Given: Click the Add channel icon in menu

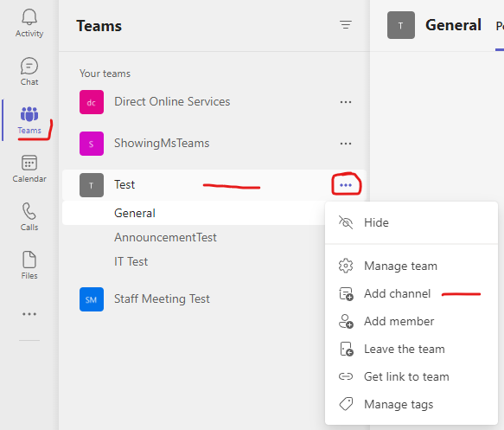Looking at the screenshot, I should click(346, 293).
